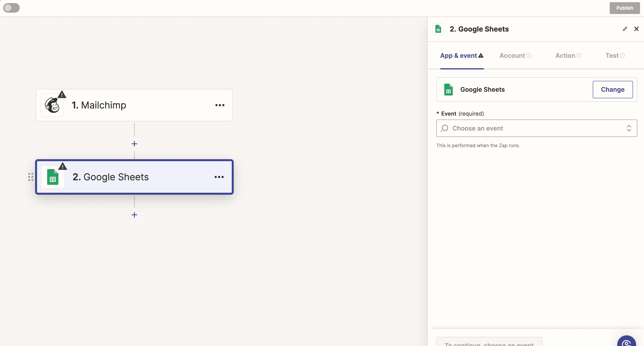Click the warning icon on App & event tab
Image resolution: width=644 pixels, height=346 pixels.
click(481, 55)
